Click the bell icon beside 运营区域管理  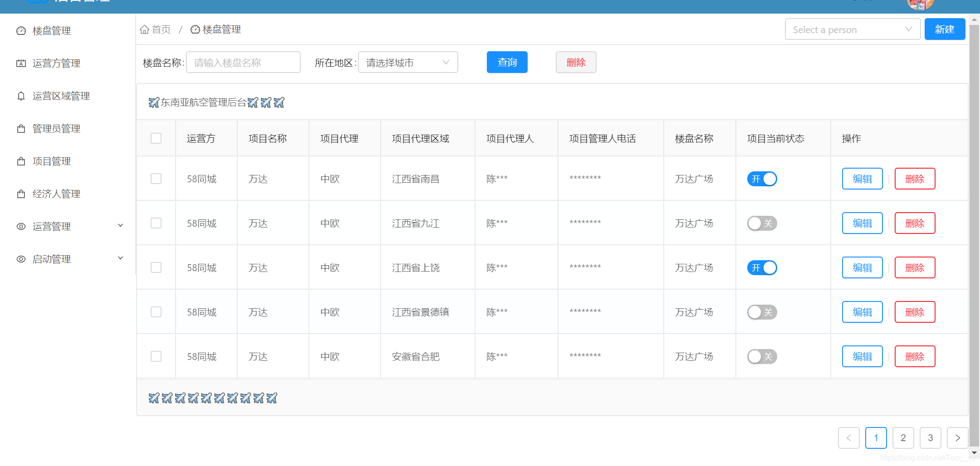[x=21, y=96]
